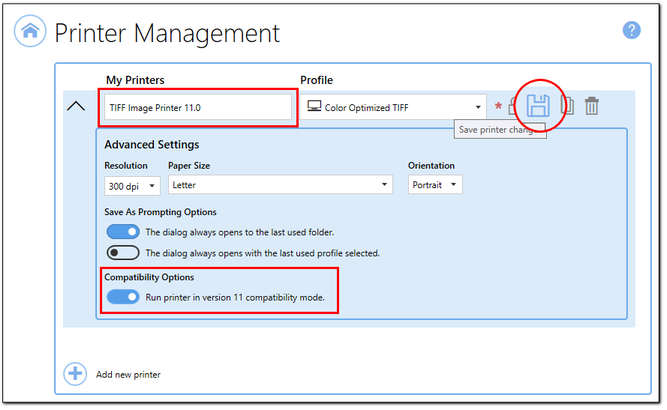Edit the TIFF Image Printer 11.0 name field
This screenshot has height=410, width=667.
(198, 108)
